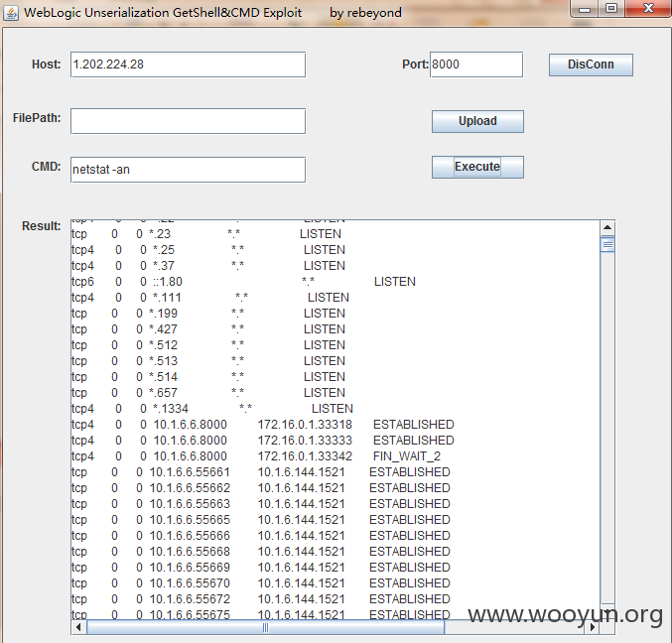Click the *.427 listening port text
This screenshot has width=672, height=643.
coord(163,329)
